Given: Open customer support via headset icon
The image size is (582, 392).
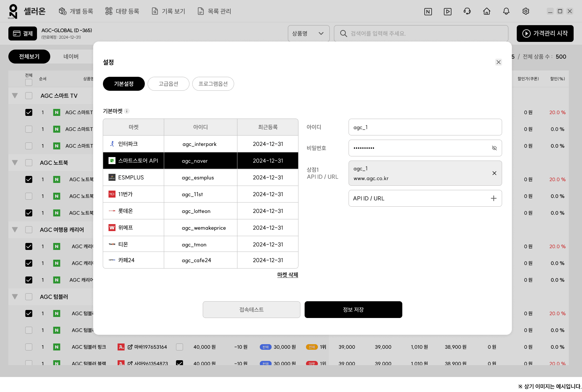Looking at the screenshot, I should [467, 11].
